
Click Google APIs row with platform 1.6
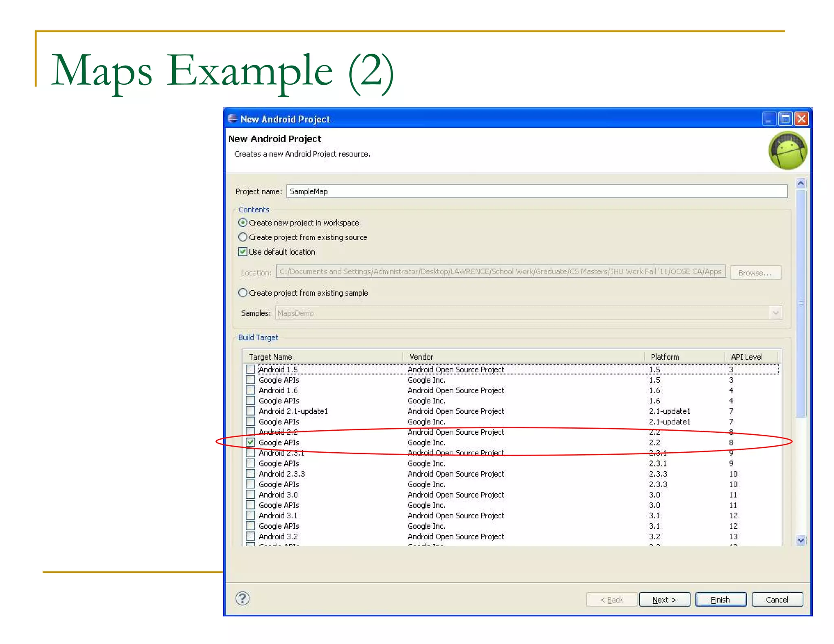(512, 401)
